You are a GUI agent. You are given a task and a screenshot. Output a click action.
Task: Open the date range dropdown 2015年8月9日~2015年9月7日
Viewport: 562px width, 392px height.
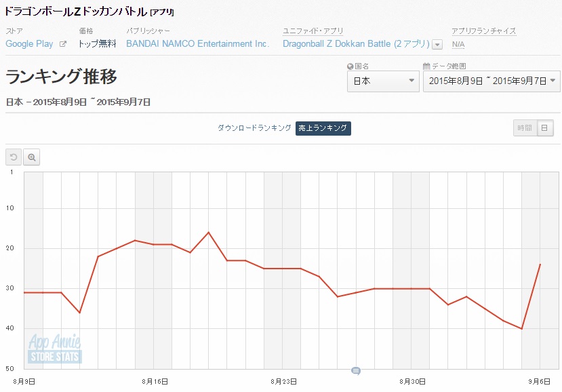pyautogui.click(x=491, y=81)
